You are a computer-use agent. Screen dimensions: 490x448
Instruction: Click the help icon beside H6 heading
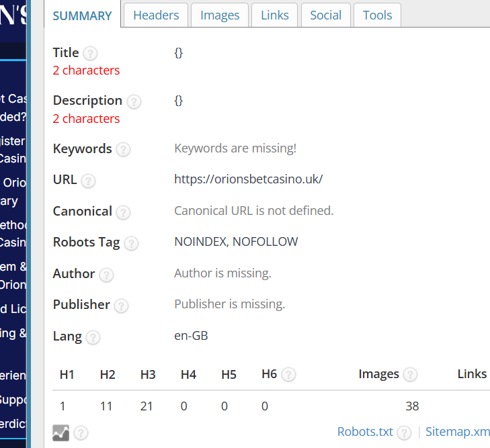[288, 375]
